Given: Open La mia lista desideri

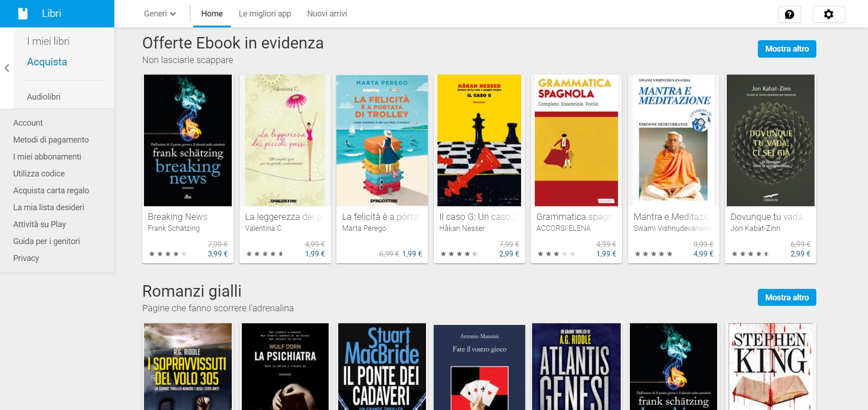Looking at the screenshot, I should tap(48, 208).
